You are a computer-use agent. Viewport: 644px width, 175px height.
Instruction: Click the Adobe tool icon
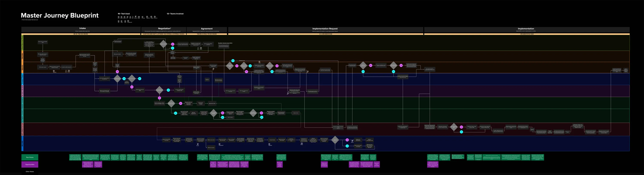coord(152,17)
